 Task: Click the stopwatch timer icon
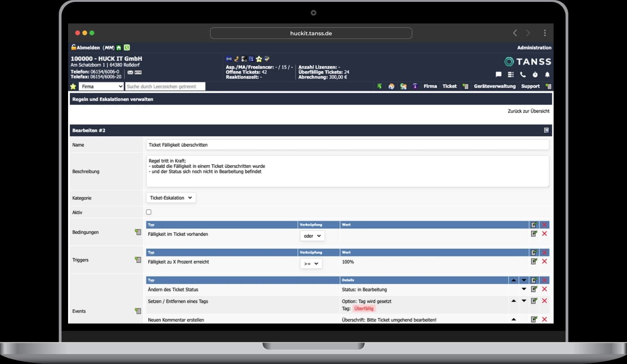click(535, 75)
